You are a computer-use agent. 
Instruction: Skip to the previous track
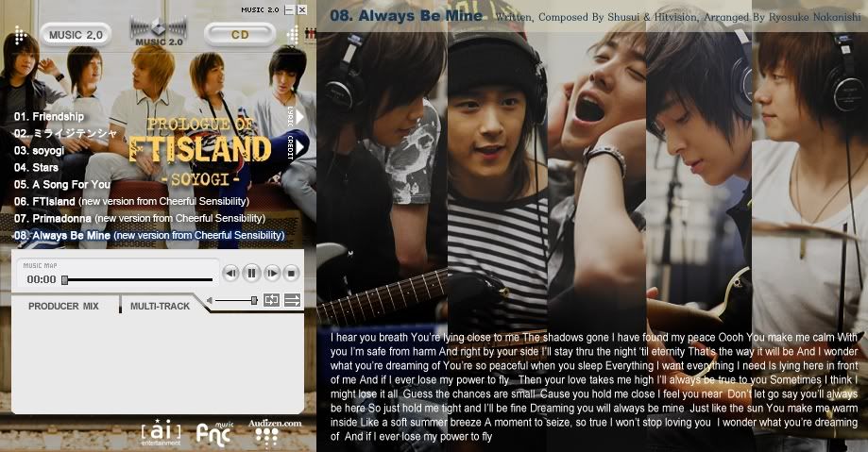pyautogui.click(x=230, y=273)
